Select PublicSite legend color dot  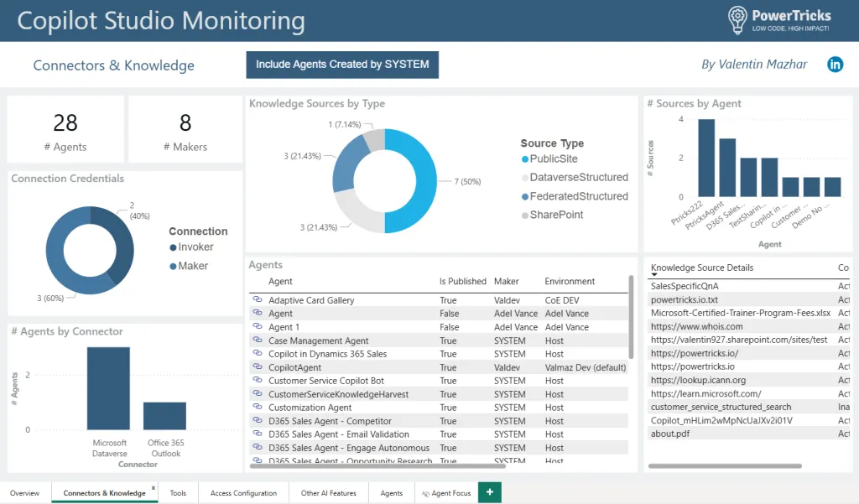[x=525, y=159]
